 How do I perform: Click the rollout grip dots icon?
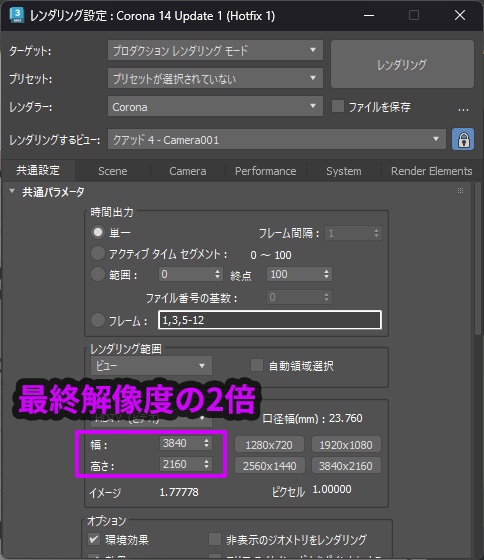coord(460,191)
